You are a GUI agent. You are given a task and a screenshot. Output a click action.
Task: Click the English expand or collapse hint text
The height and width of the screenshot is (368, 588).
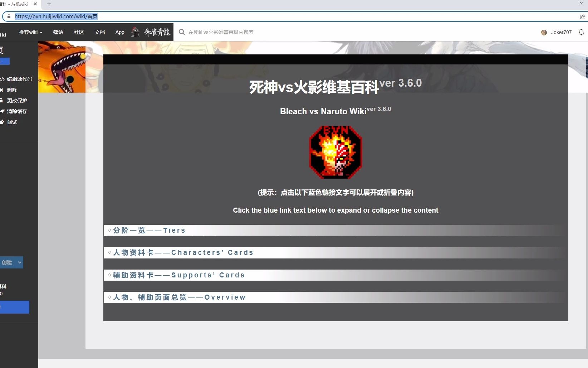click(335, 210)
